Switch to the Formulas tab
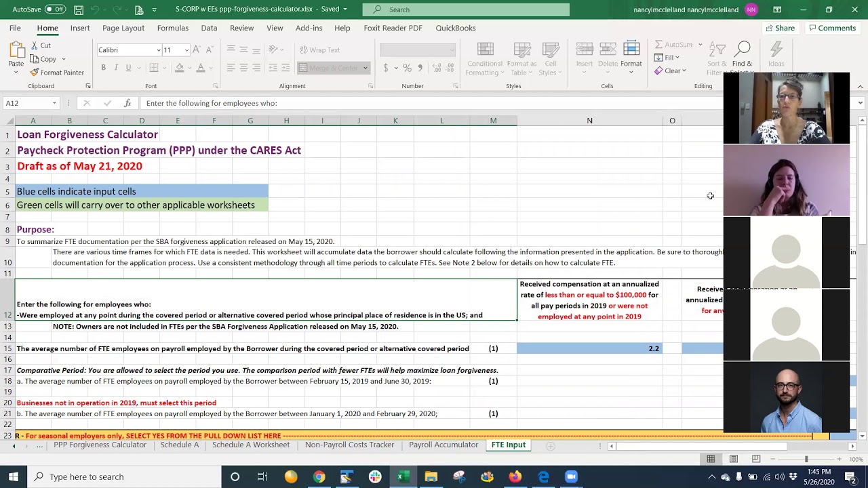The width and height of the screenshot is (868, 488). point(173,28)
